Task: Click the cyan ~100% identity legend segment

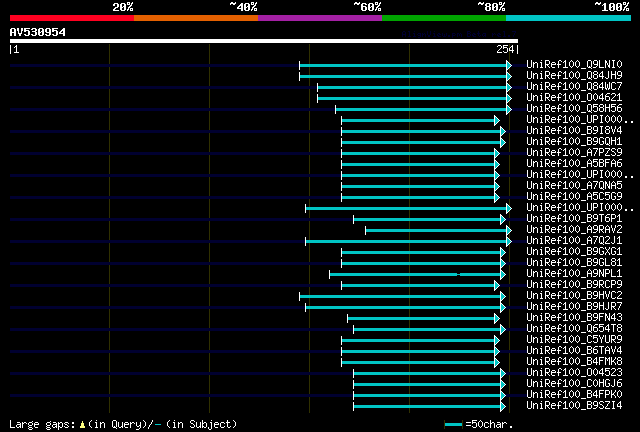Action: point(569,18)
